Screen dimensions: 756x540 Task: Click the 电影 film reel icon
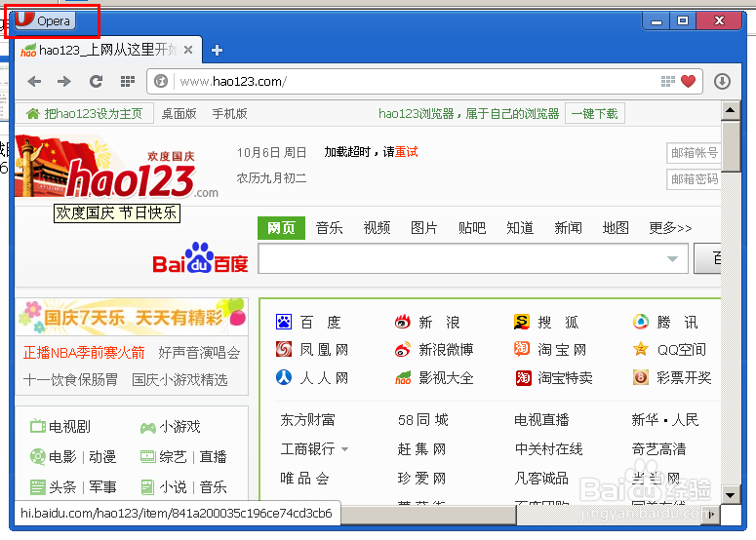point(38,456)
